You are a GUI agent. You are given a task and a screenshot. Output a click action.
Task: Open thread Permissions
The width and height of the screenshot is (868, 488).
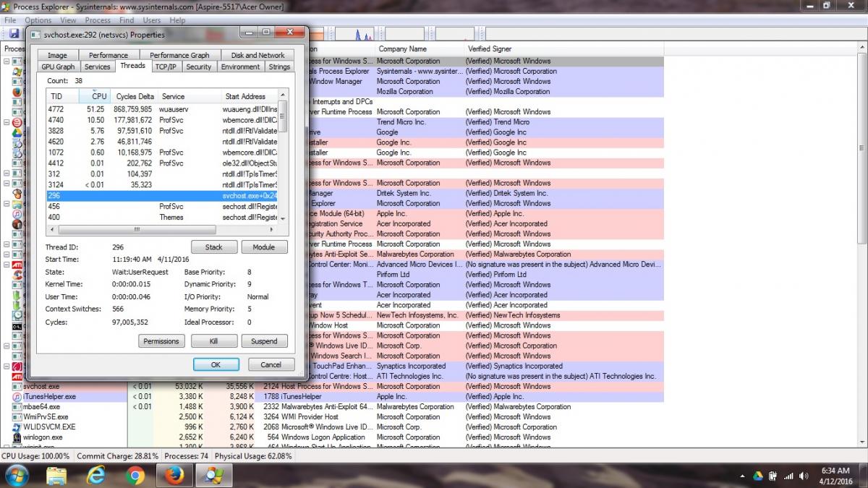click(x=161, y=341)
